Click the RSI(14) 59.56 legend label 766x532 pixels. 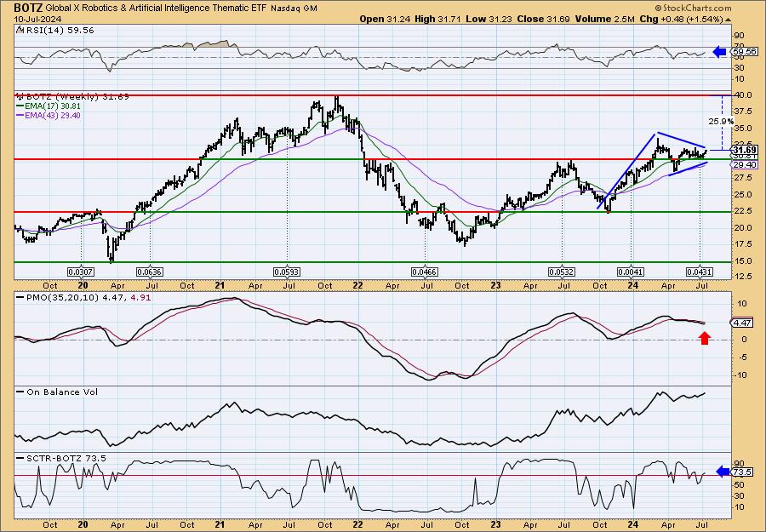59,31
